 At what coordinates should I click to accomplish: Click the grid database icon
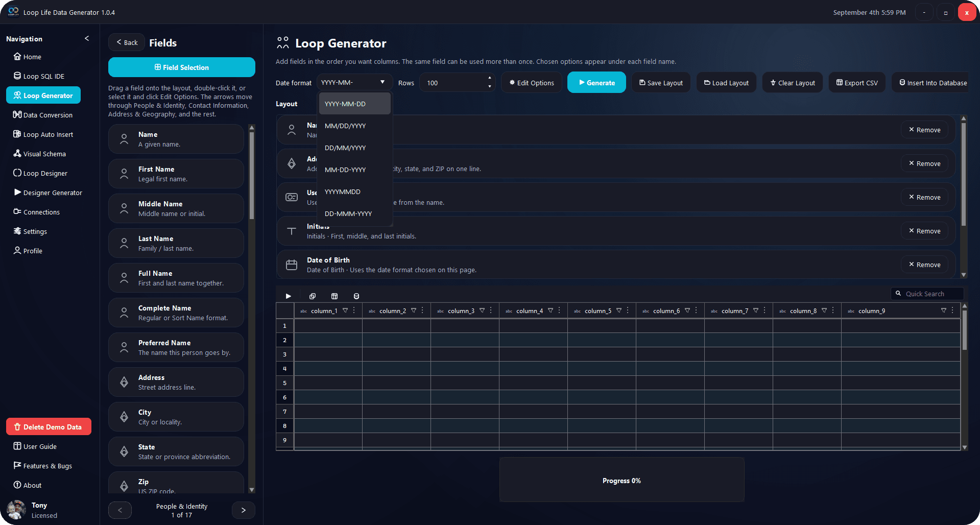356,296
